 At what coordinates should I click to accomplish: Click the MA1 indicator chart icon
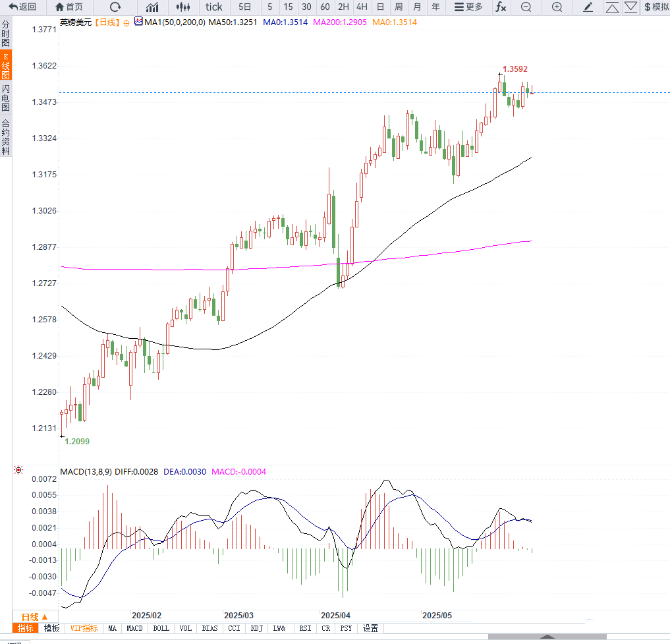[138, 21]
